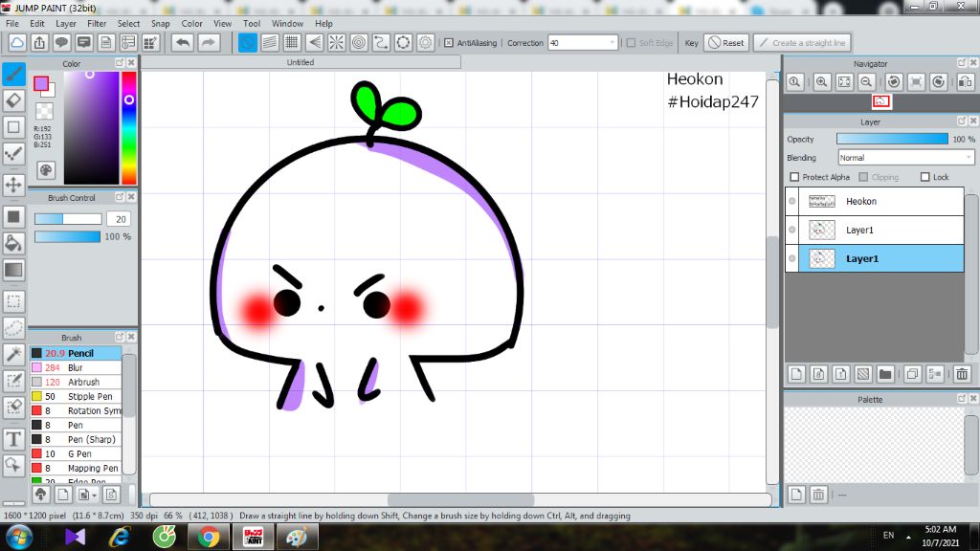Image resolution: width=980 pixels, height=551 pixels.
Task: Select the Blur brush
Action: 76,367
